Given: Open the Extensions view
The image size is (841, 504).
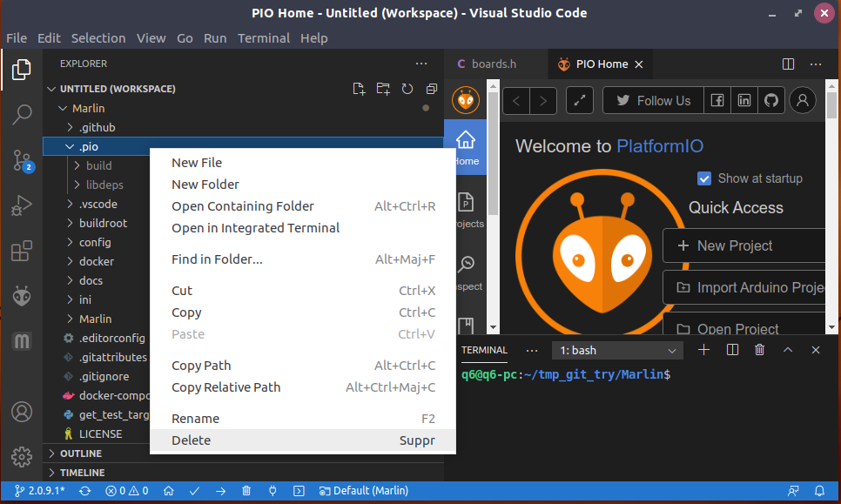Looking at the screenshot, I should click(22, 251).
